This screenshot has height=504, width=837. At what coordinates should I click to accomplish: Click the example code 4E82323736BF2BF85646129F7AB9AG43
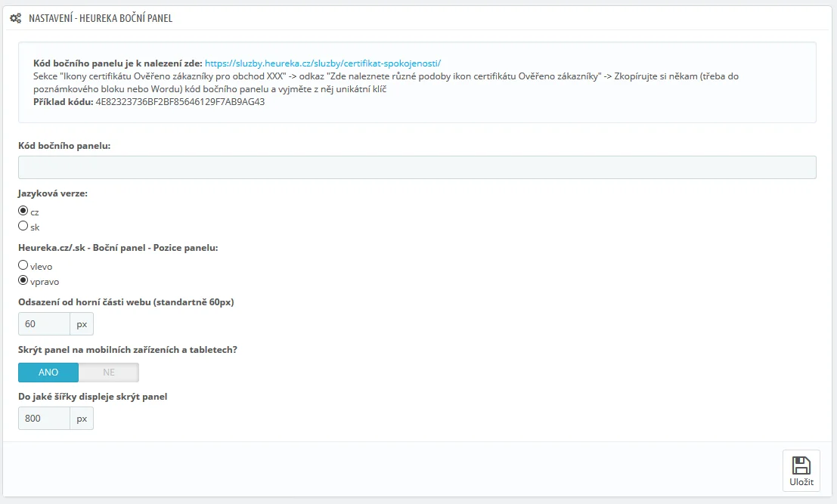click(180, 102)
